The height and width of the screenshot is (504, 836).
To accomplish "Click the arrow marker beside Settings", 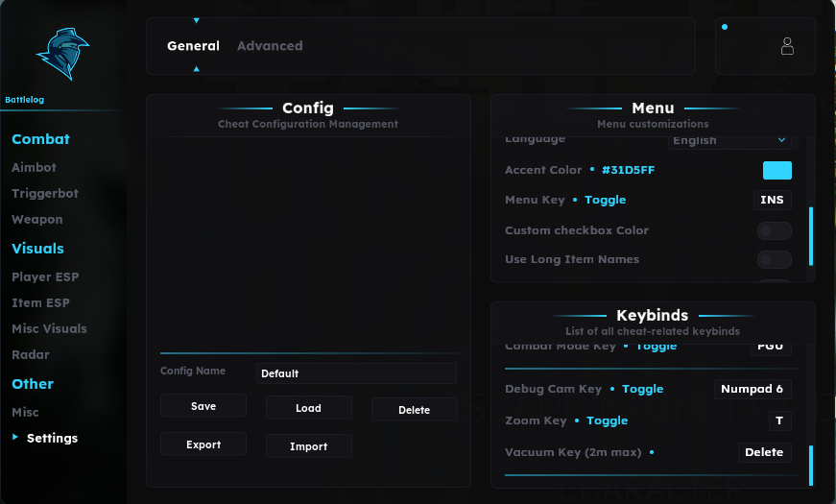I will [15, 438].
